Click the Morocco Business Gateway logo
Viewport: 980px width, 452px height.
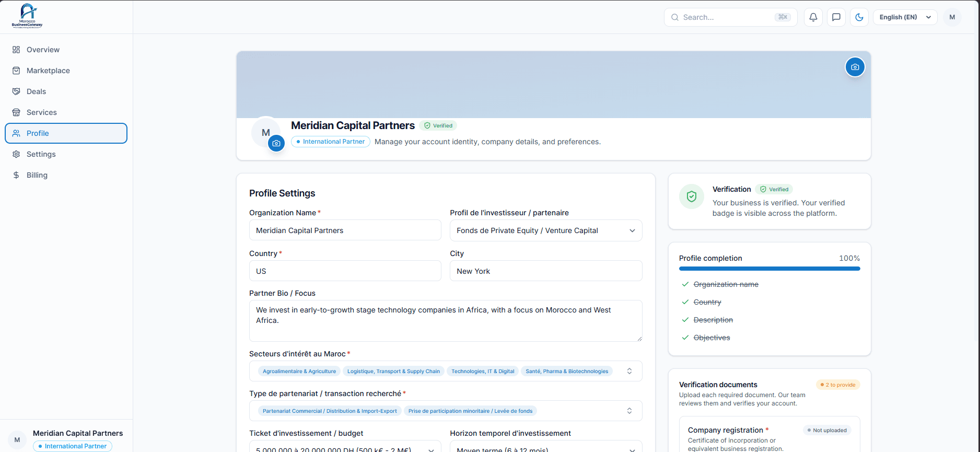tap(27, 16)
